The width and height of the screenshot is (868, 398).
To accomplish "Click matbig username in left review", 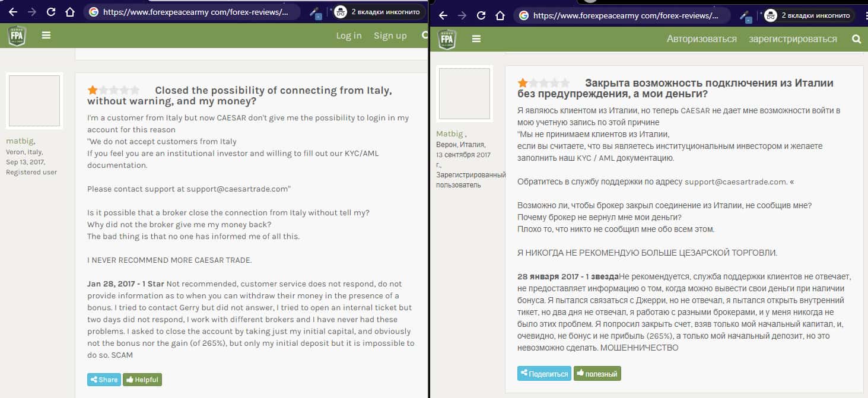I will pos(20,141).
